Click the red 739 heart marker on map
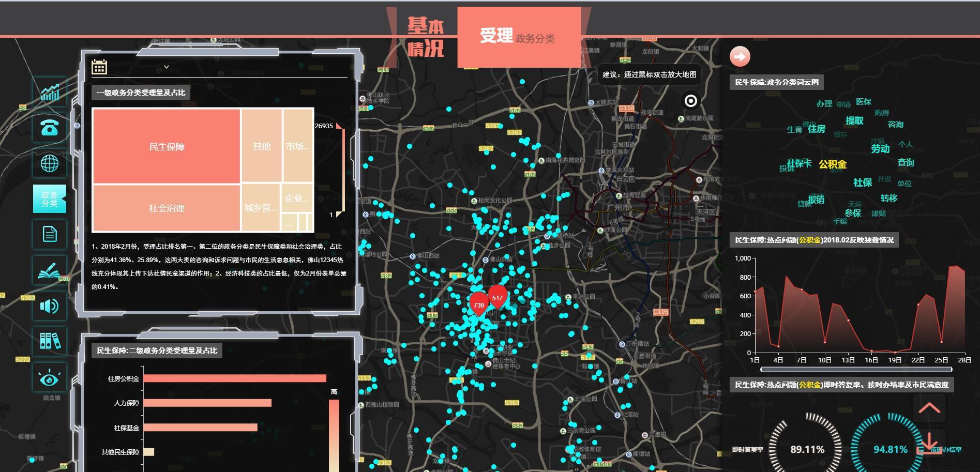980x472 pixels. pos(478,304)
